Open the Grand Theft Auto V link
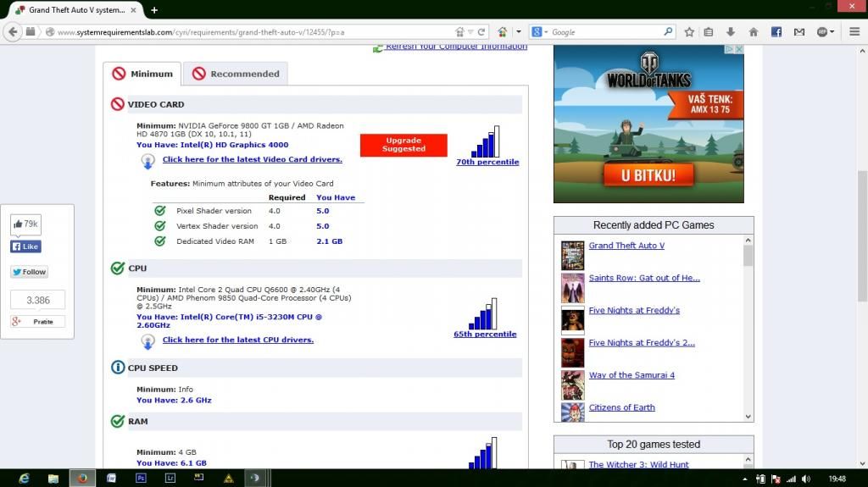The width and height of the screenshot is (868, 487). click(x=626, y=246)
